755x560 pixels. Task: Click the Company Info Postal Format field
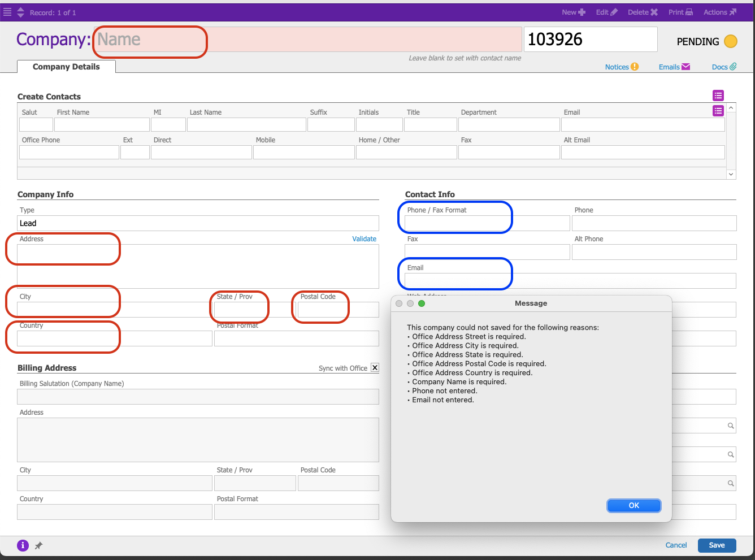click(297, 338)
